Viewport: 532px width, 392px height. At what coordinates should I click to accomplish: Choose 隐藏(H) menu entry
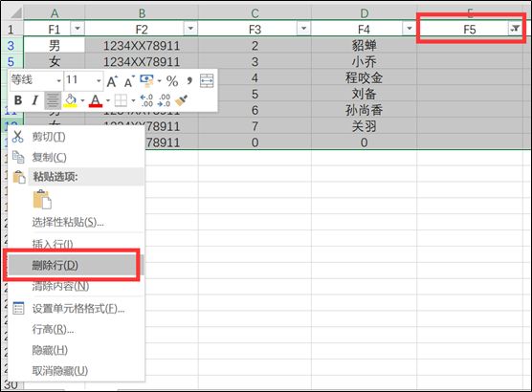click(77, 350)
